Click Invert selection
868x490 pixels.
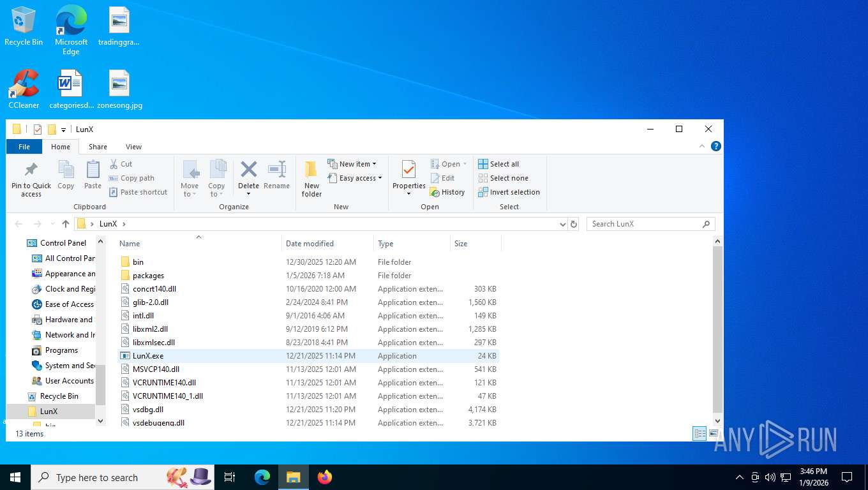(509, 192)
